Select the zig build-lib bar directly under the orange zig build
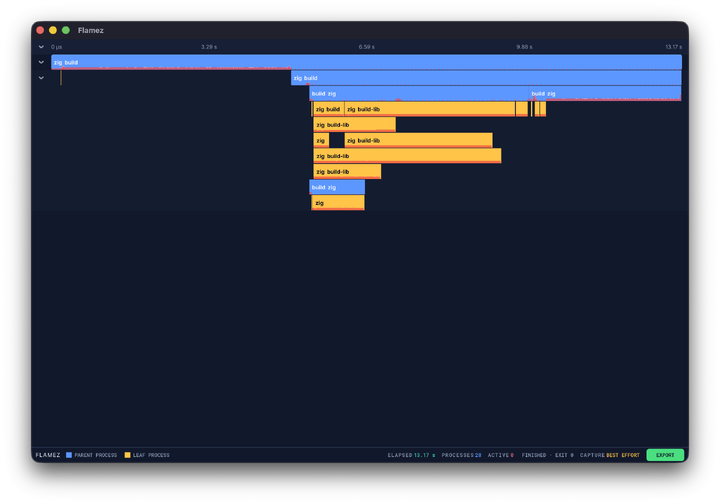 pos(354,125)
